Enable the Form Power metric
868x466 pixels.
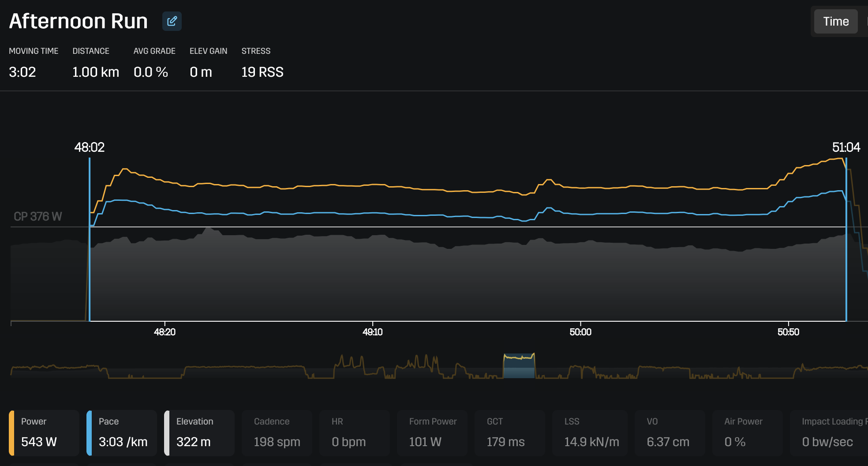[432, 432]
